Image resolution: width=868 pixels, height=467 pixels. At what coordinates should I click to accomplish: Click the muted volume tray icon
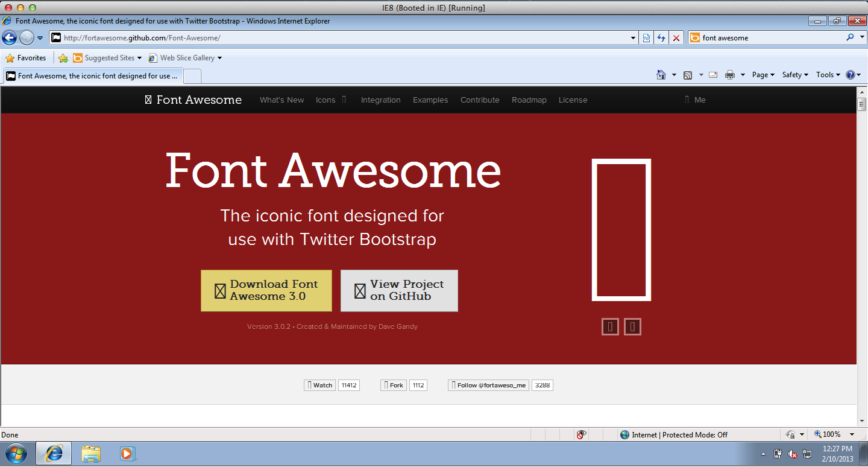pos(793,454)
